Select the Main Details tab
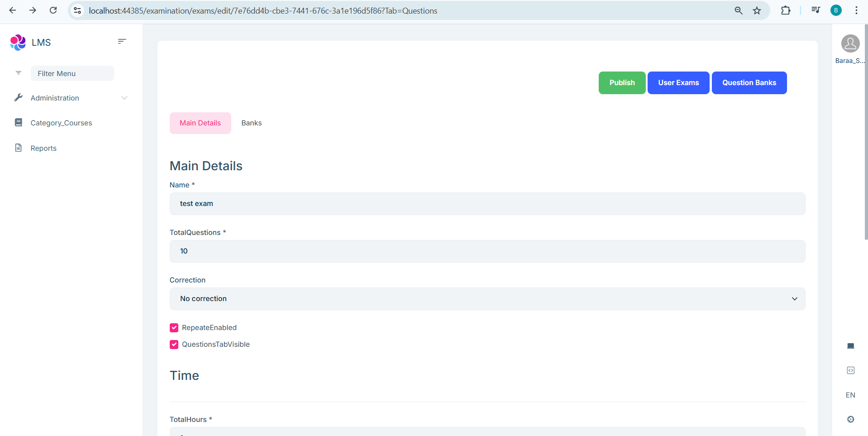868x436 pixels. coord(200,123)
